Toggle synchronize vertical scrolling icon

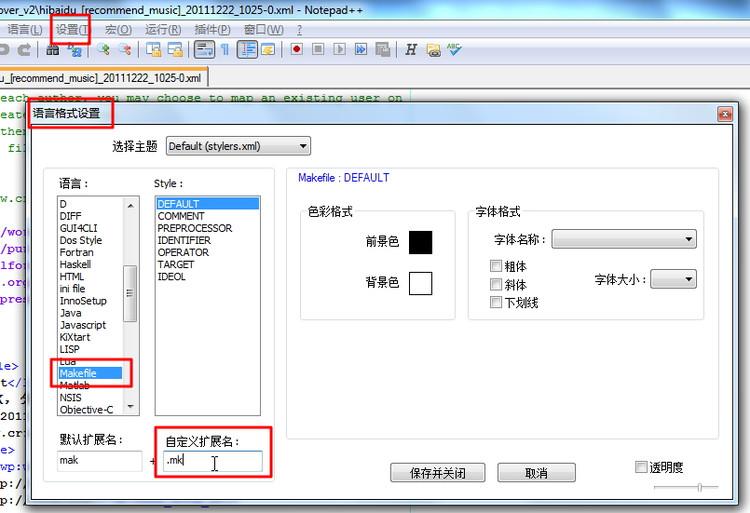coord(154,49)
